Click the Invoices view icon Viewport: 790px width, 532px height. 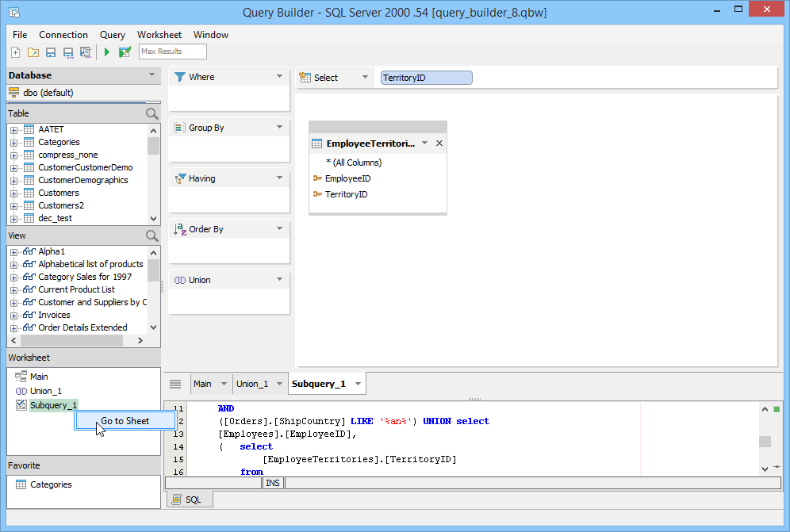click(x=29, y=314)
